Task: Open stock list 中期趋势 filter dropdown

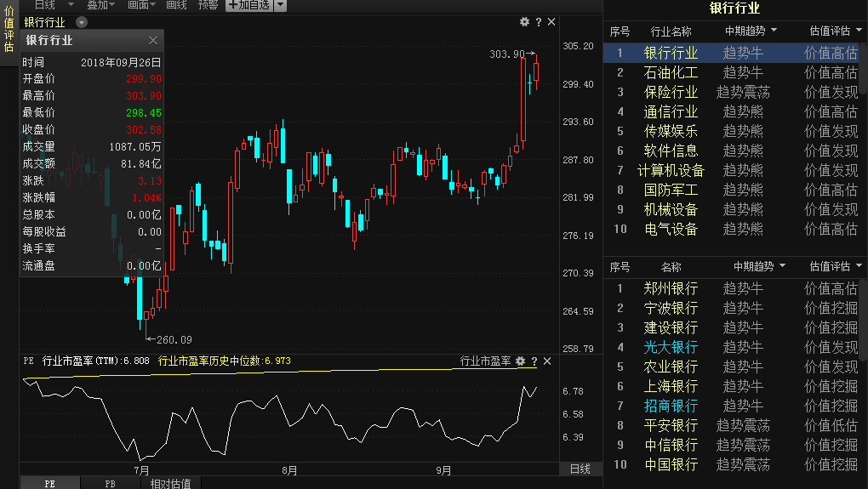Action: 782,266
